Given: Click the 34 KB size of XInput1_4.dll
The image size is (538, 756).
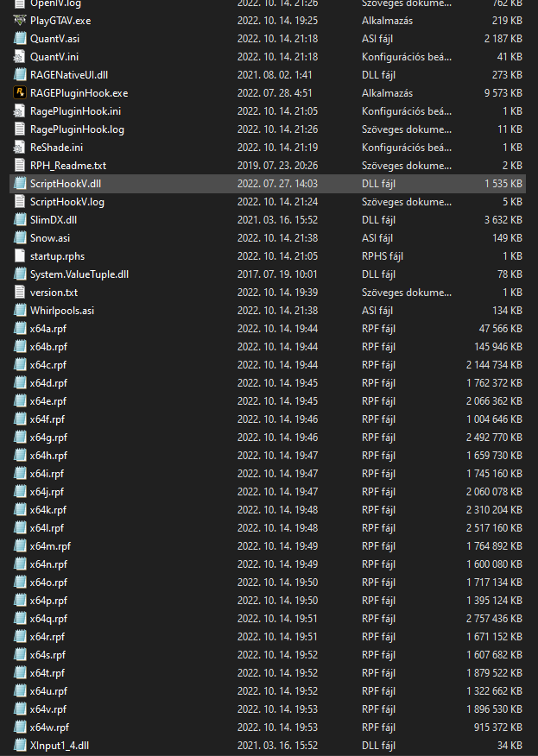Looking at the screenshot, I should point(510,746).
